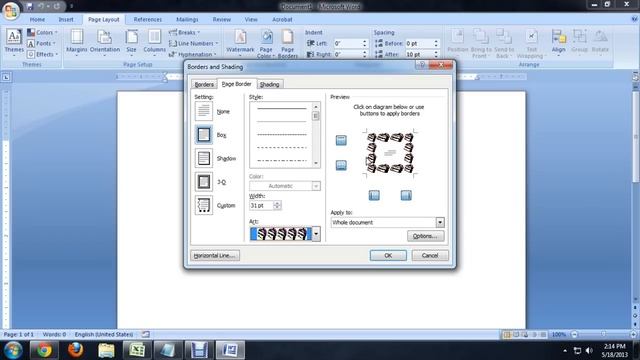Toggle top border in preview

341,140
